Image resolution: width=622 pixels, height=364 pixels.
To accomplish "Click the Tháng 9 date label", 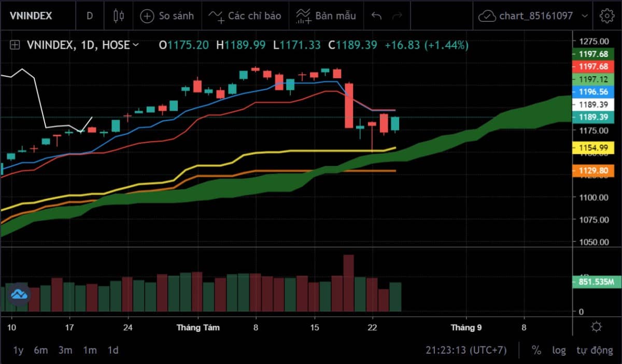I will click(x=466, y=327).
